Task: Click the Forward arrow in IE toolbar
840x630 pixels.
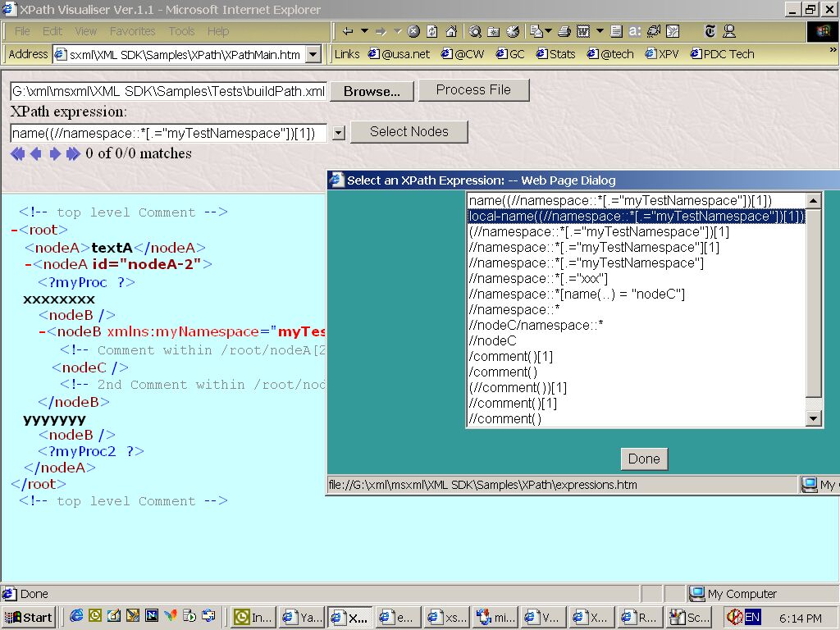Action: [381, 32]
